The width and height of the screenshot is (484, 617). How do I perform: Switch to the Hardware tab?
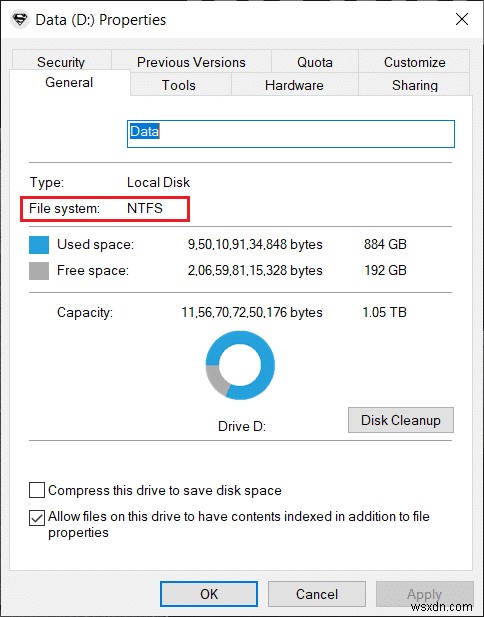coord(294,85)
